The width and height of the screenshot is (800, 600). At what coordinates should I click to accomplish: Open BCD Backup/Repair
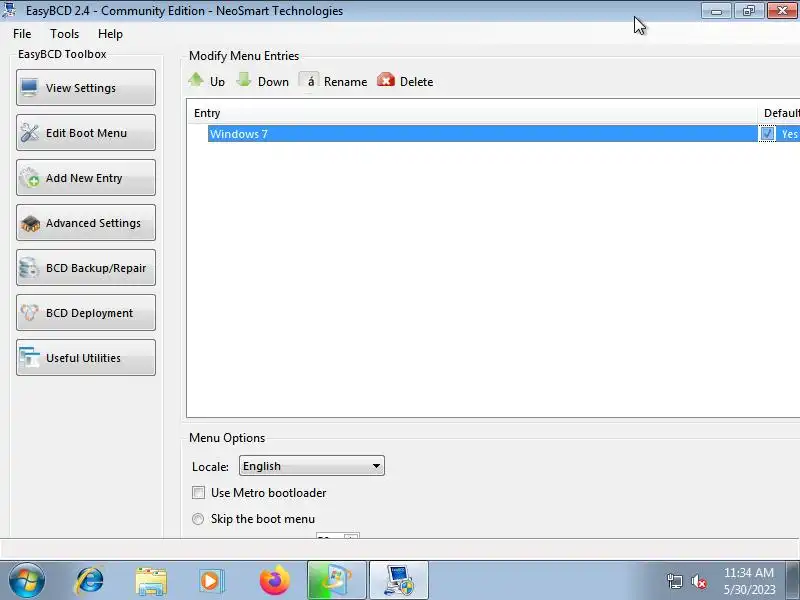[x=86, y=267]
